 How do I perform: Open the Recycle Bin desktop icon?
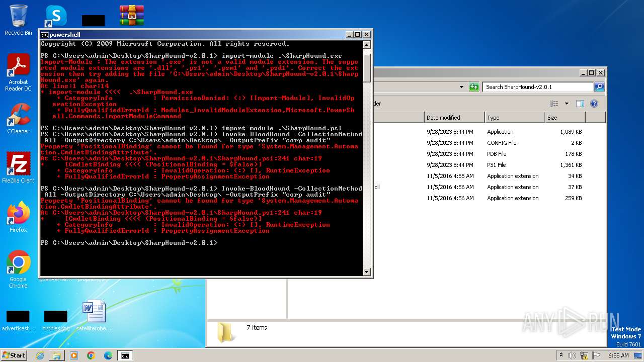coord(18,20)
